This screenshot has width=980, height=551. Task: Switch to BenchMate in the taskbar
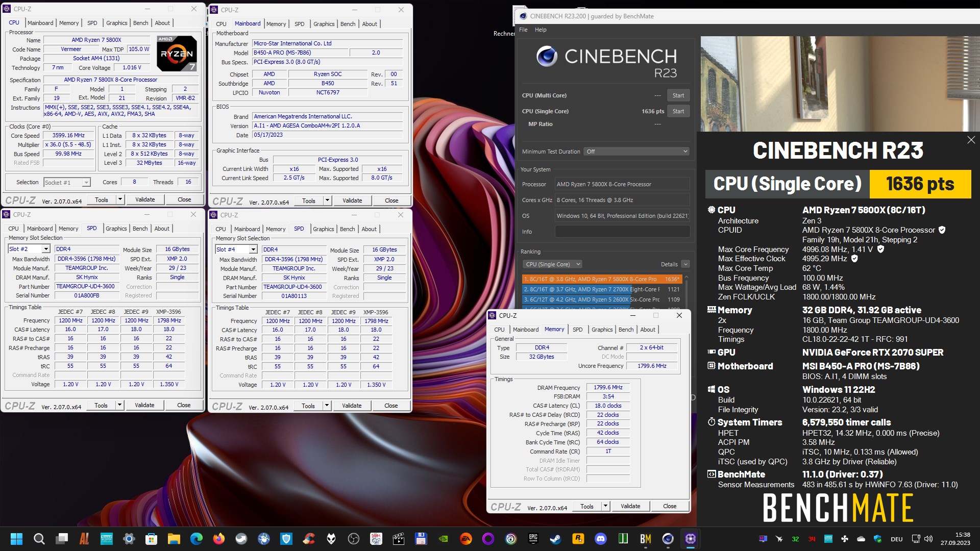(645, 539)
